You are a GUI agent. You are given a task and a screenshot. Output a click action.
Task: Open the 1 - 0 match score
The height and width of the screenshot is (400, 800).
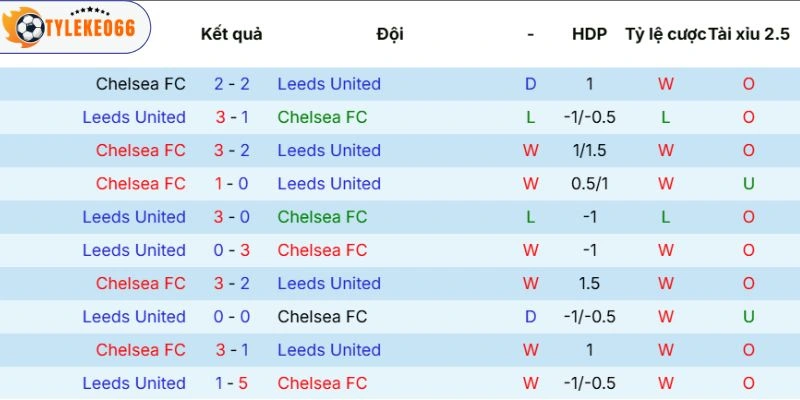[232, 184]
